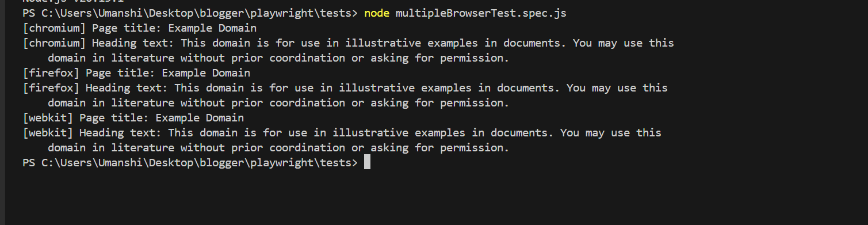
Task: Click the wrapped continuation line below the [firefox] heading
Action: 278,102
